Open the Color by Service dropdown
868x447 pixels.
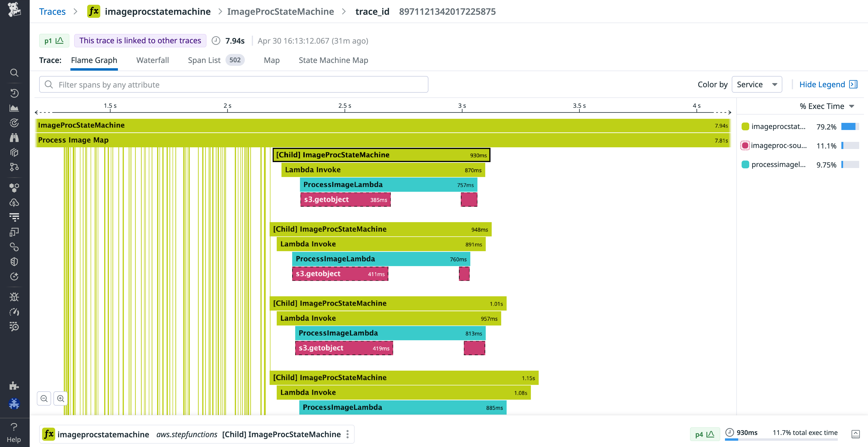pyautogui.click(x=757, y=84)
